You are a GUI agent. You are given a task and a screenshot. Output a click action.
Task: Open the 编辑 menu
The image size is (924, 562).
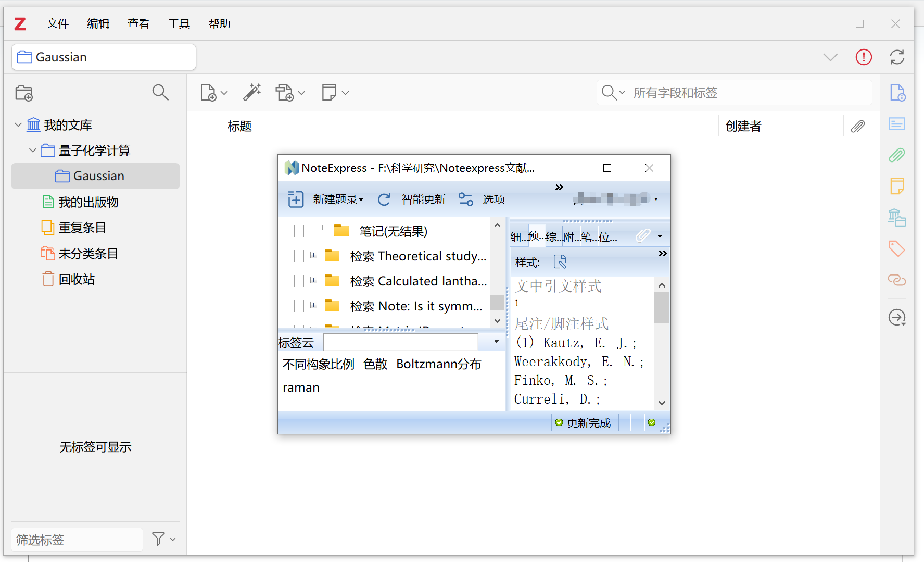[98, 24]
